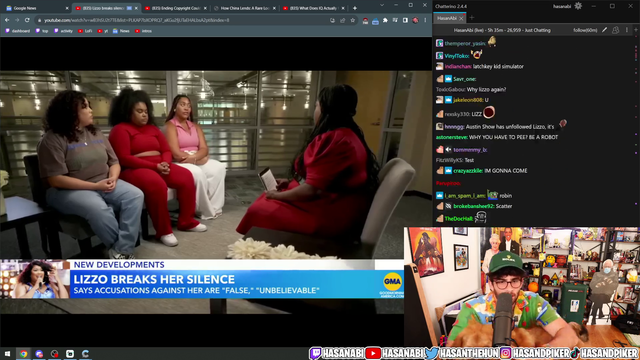
Task: Open Chatterino settings gear icon
Action: coord(578,6)
